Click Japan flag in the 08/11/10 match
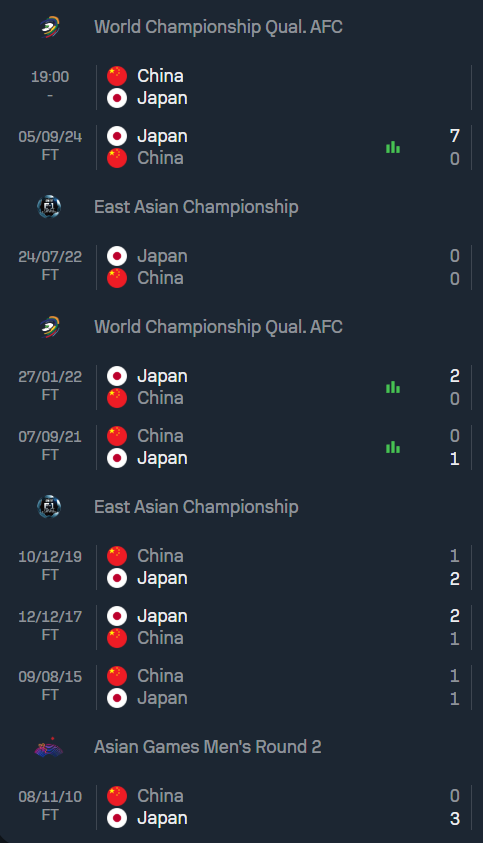This screenshot has height=843, width=483. point(117,818)
